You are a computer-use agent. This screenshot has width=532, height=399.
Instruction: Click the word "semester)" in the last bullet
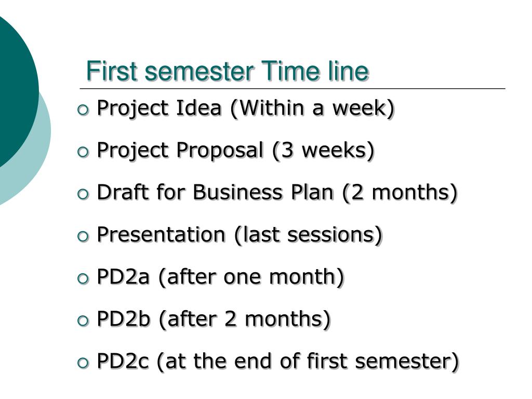pos(407,362)
